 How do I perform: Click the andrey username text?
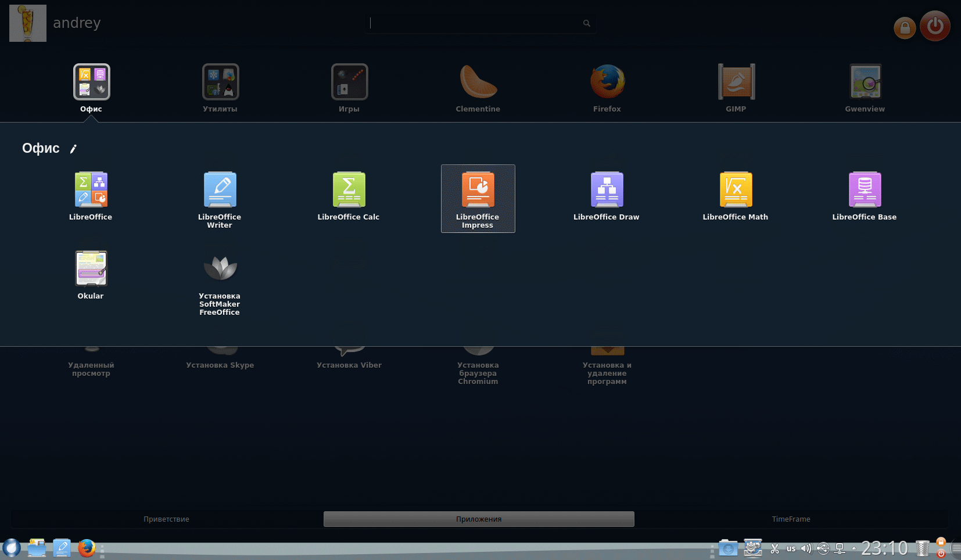point(77,23)
